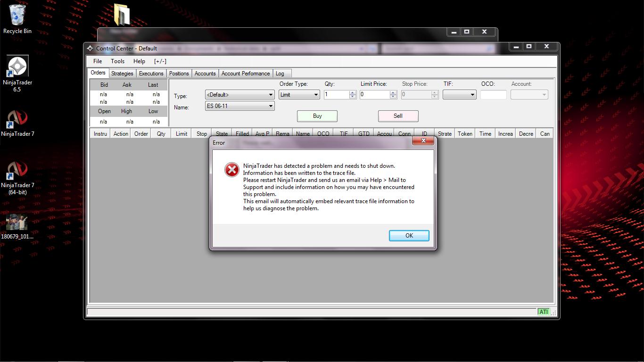This screenshot has width=644, height=362.
Task: Sort by the Time column header
Action: coord(485,133)
